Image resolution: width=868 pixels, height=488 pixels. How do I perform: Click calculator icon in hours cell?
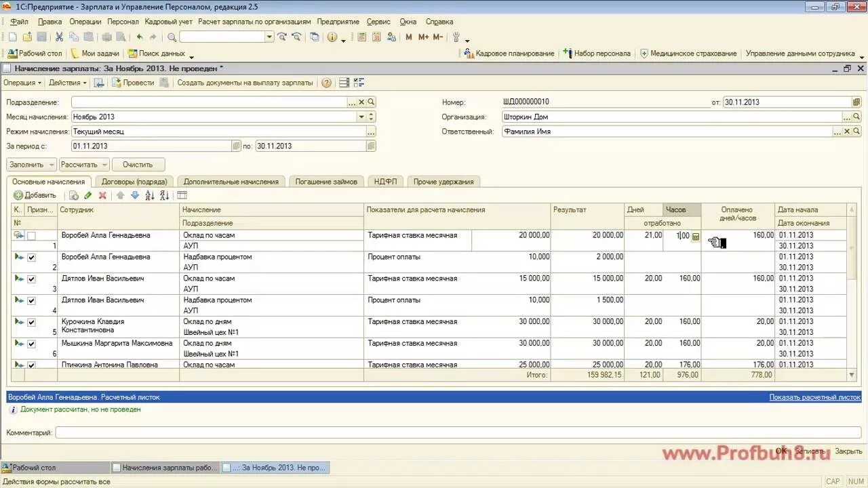point(696,237)
